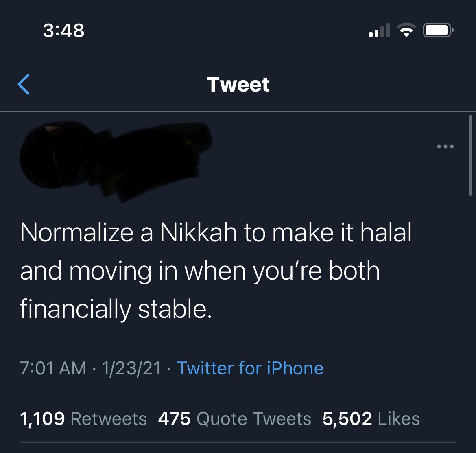Tap the battery indicator icon

[x=438, y=31]
